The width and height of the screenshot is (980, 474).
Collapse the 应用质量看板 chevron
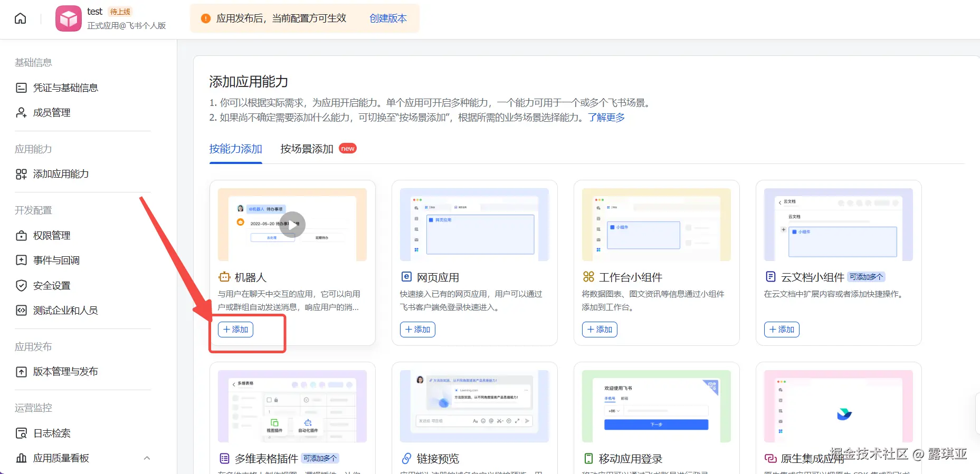(147, 458)
